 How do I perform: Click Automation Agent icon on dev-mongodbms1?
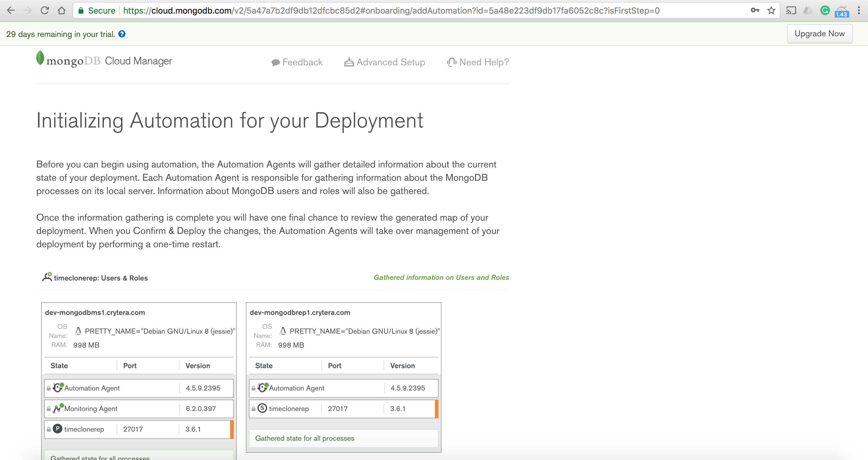coord(58,387)
